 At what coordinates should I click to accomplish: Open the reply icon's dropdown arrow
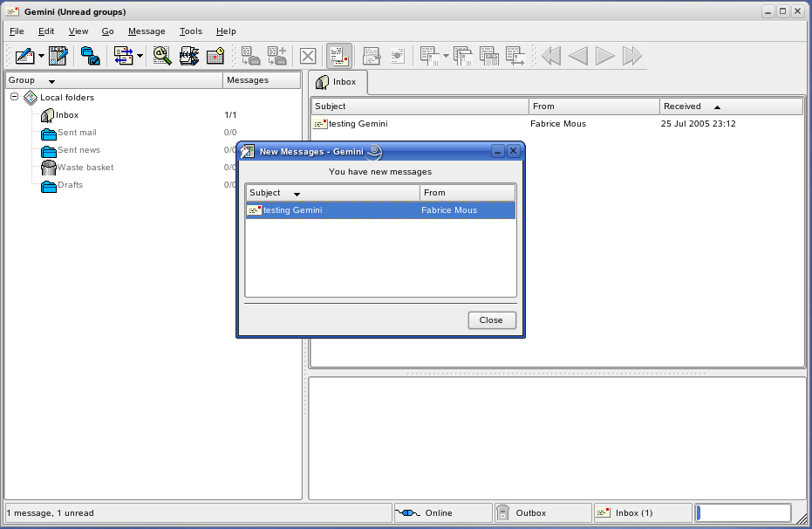[446, 56]
